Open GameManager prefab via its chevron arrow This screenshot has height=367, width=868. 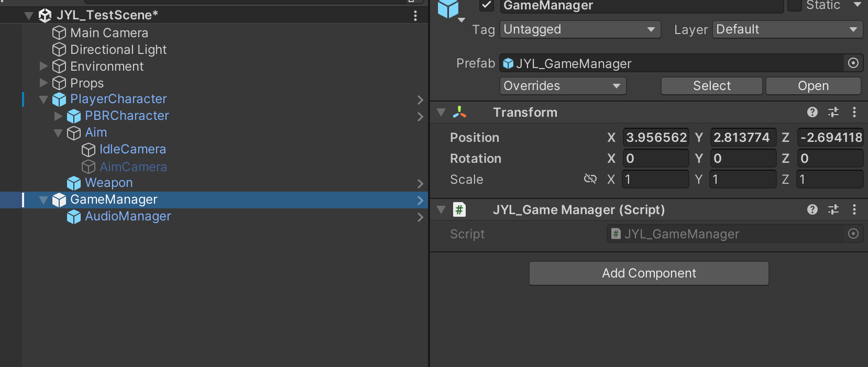point(420,200)
